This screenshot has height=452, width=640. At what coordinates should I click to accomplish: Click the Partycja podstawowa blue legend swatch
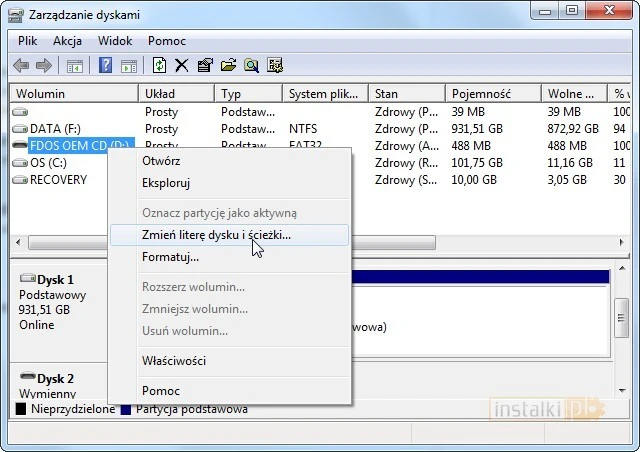pos(126,410)
